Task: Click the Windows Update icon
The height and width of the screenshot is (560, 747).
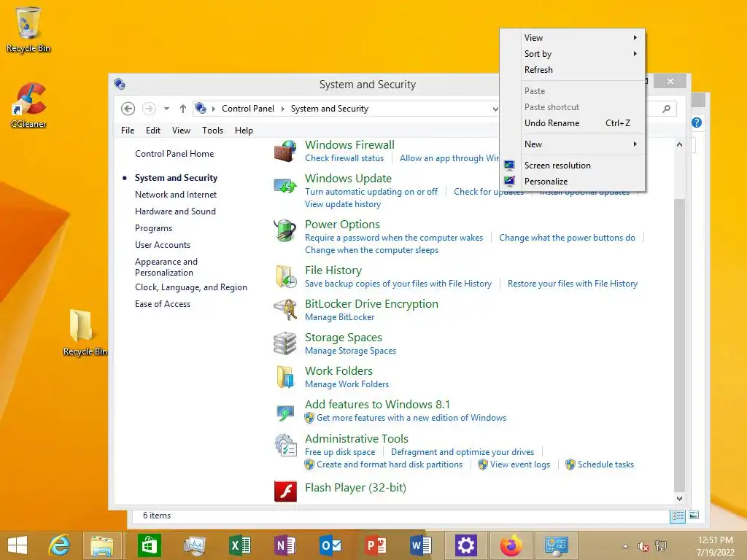Action: point(285,185)
